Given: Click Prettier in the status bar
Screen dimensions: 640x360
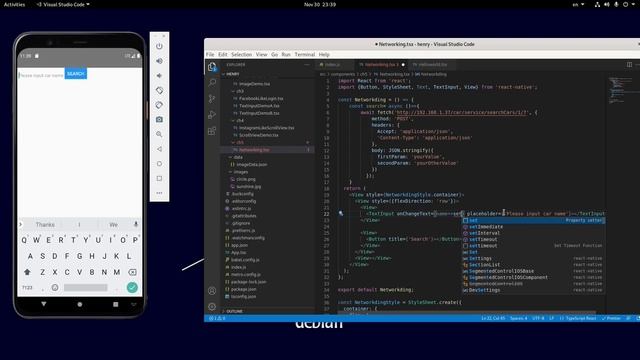Looking at the screenshot, I should 611,318.
